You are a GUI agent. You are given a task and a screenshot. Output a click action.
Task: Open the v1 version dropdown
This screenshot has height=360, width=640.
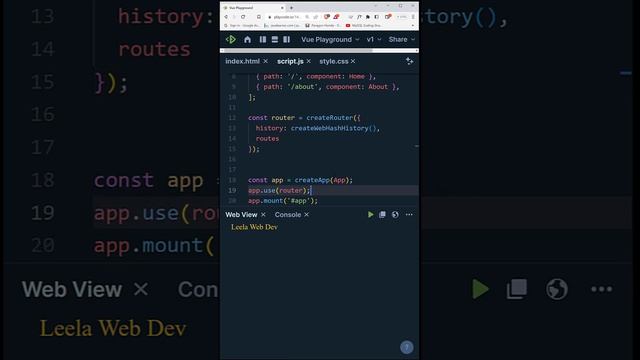pos(373,40)
